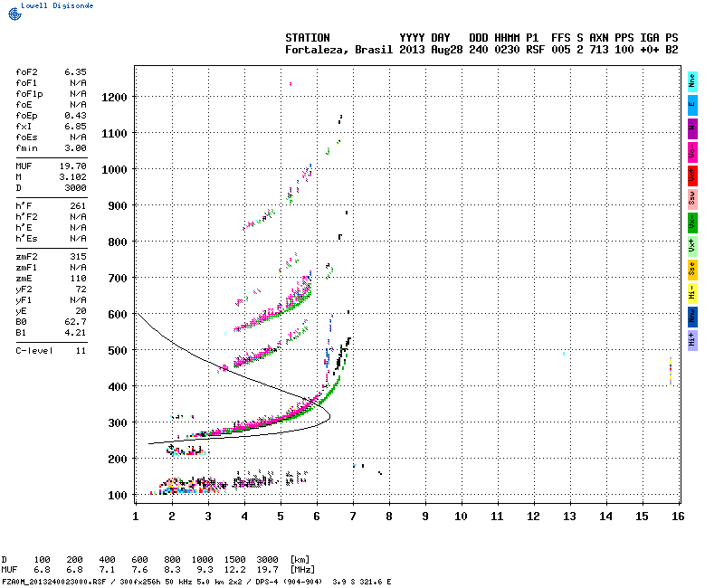
Task: Click the isolated cyan echo near 12.8 MHz
Action: (x=564, y=354)
